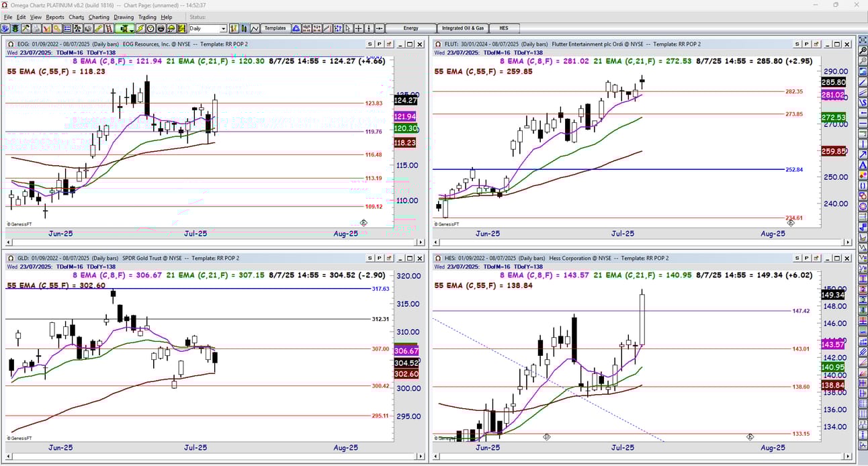868x466 pixels.
Task: Select the bar chart type icon
Action: (x=232, y=28)
